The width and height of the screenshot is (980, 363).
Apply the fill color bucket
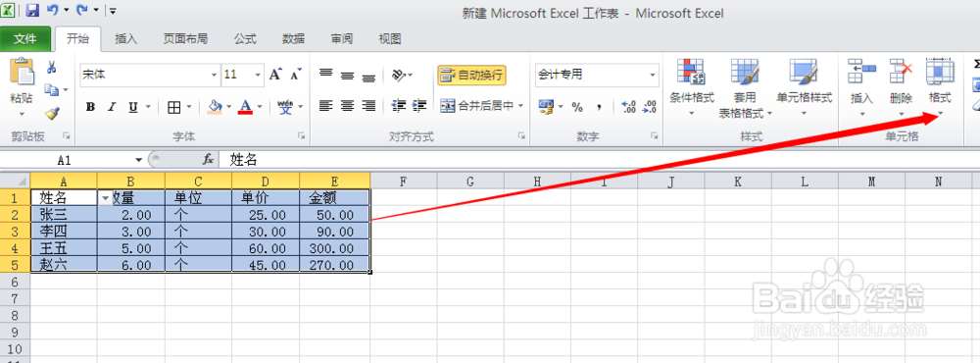(215, 107)
